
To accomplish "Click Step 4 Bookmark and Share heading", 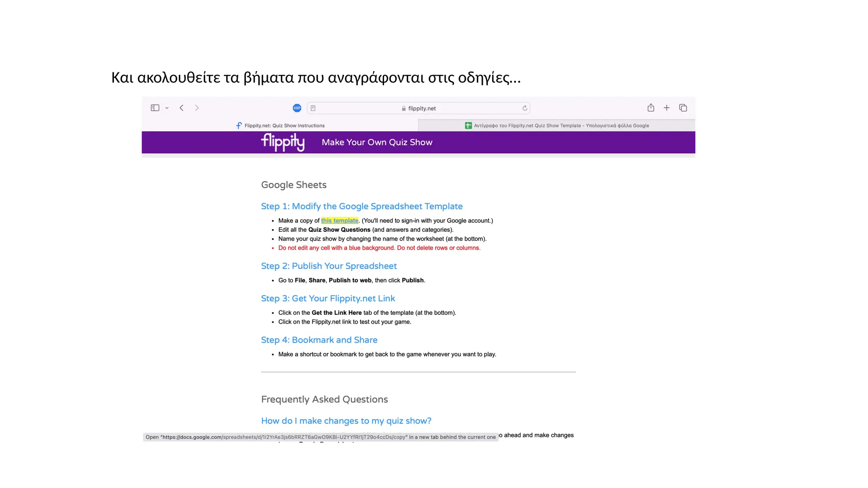I will (319, 340).
